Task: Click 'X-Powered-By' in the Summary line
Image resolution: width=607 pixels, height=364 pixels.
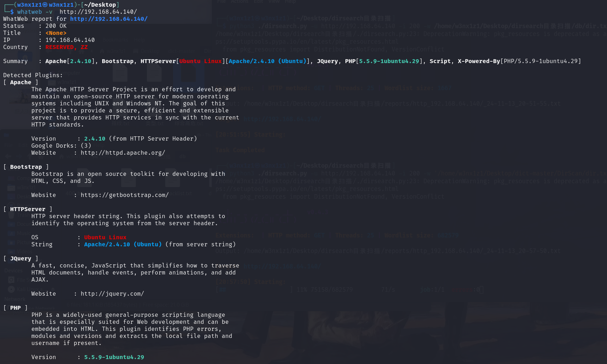Action: click(x=479, y=61)
